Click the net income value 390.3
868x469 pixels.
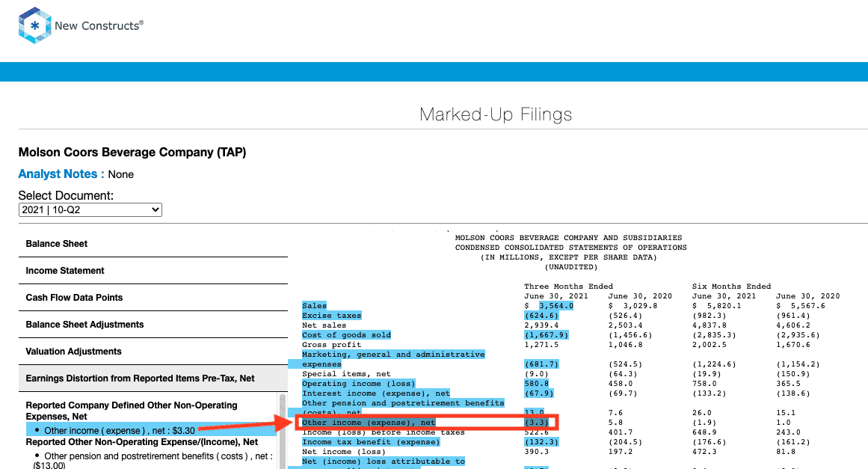point(537,452)
